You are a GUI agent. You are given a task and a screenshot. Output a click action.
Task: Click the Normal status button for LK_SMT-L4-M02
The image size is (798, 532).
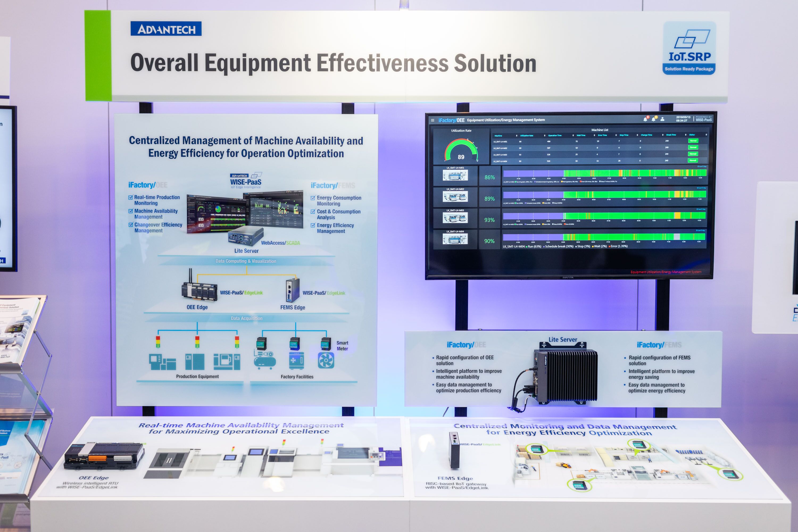693,147
